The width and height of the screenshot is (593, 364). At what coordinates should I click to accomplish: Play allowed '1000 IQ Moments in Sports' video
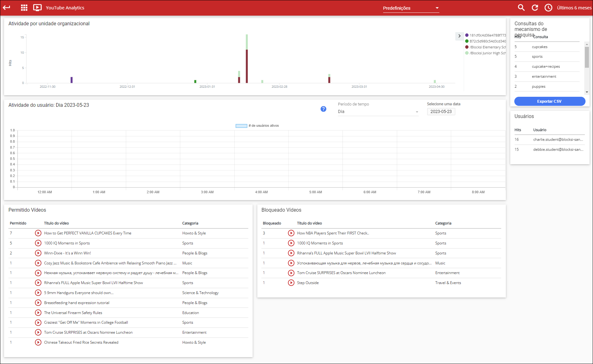coord(38,243)
